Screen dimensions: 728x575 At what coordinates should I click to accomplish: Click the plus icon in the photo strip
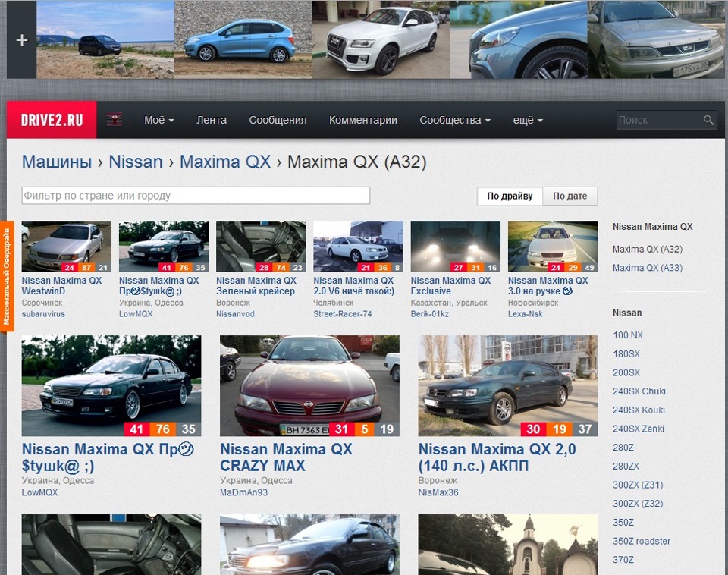[x=22, y=40]
